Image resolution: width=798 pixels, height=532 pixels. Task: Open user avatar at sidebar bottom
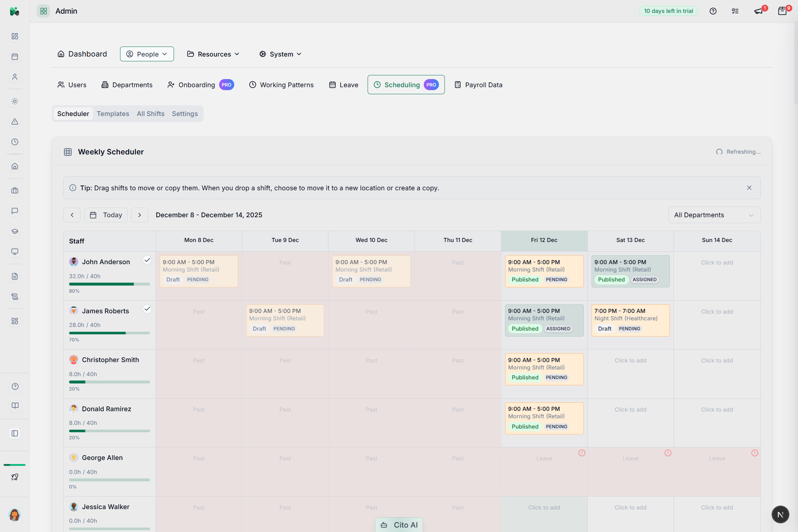[14, 515]
